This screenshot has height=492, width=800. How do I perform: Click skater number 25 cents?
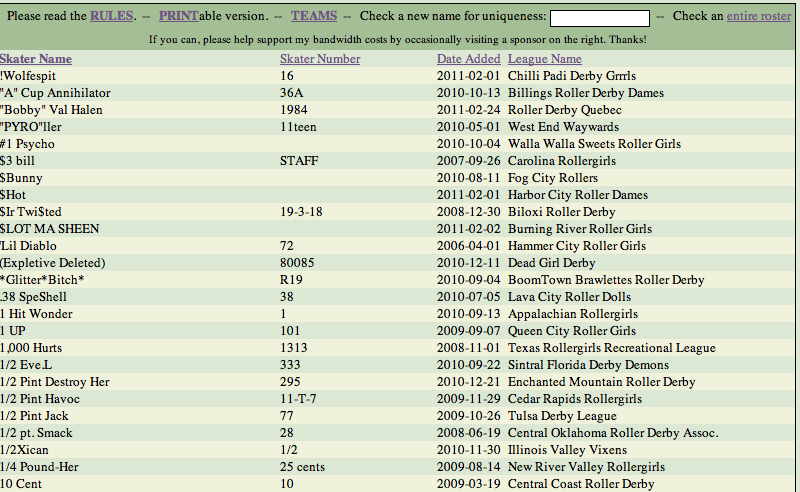303,467
